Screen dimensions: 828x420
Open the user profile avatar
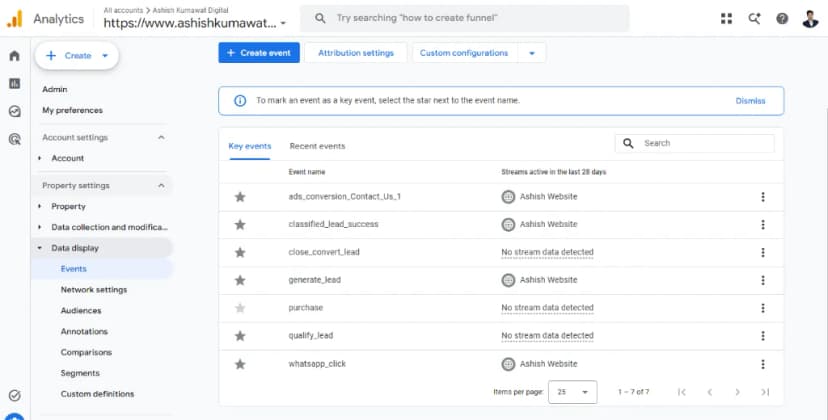[x=810, y=19]
